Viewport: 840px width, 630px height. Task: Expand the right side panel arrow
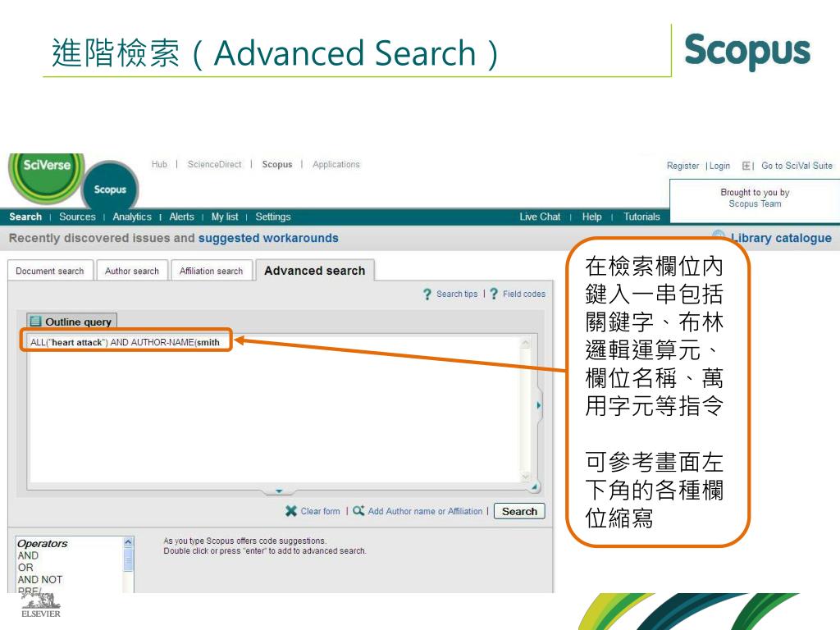pyautogui.click(x=538, y=405)
